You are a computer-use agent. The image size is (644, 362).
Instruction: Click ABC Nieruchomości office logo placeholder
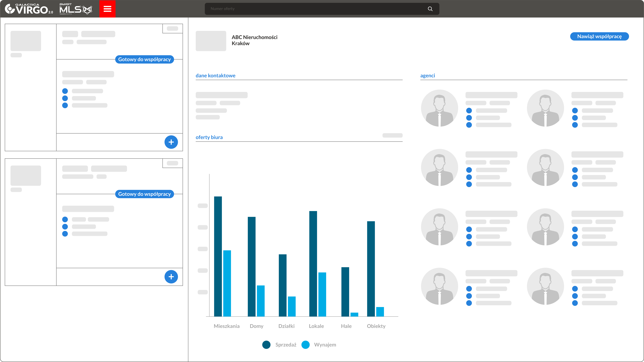coord(211,41)
